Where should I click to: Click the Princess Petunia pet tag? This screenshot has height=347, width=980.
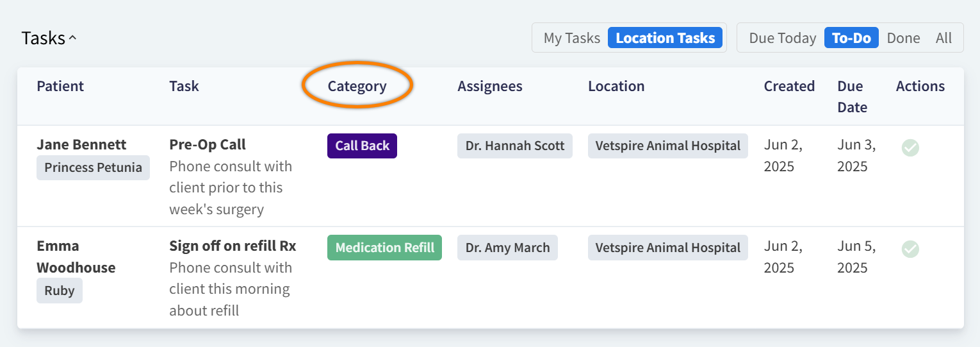coord(93,168)
